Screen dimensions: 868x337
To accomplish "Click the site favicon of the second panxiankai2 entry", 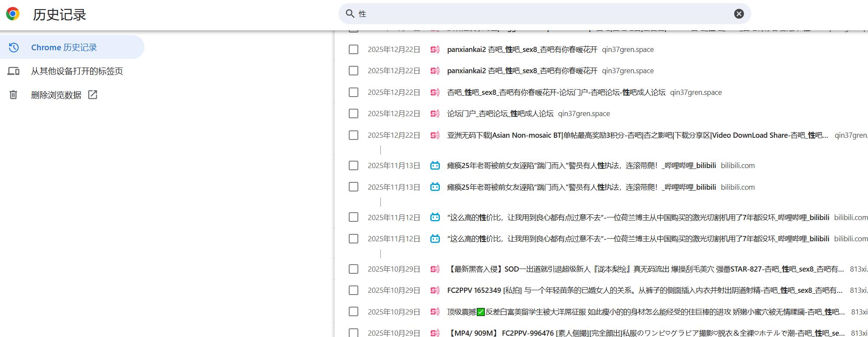I will (x=435, y=71).
